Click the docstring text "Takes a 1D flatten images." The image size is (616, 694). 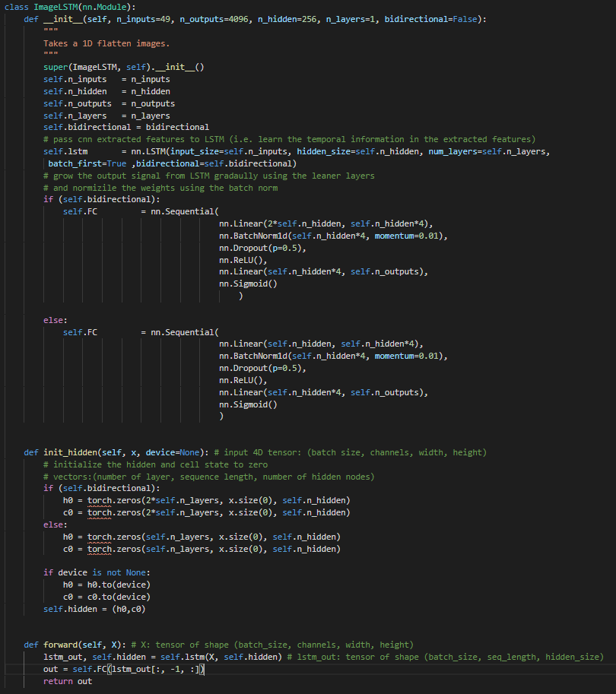(106, 43)
